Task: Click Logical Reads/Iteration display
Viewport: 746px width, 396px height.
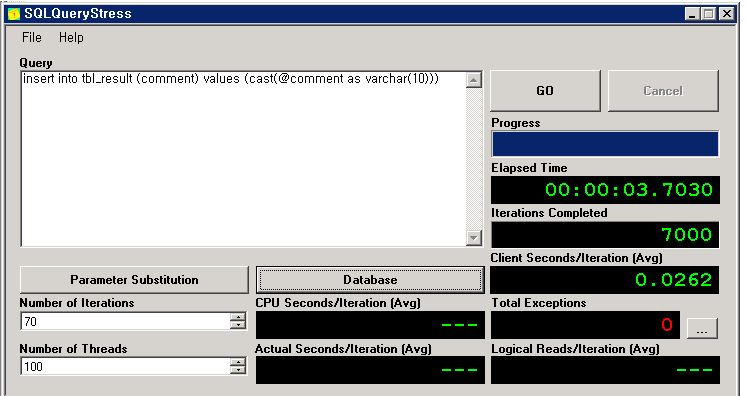Action: click(x=605, y=370)
